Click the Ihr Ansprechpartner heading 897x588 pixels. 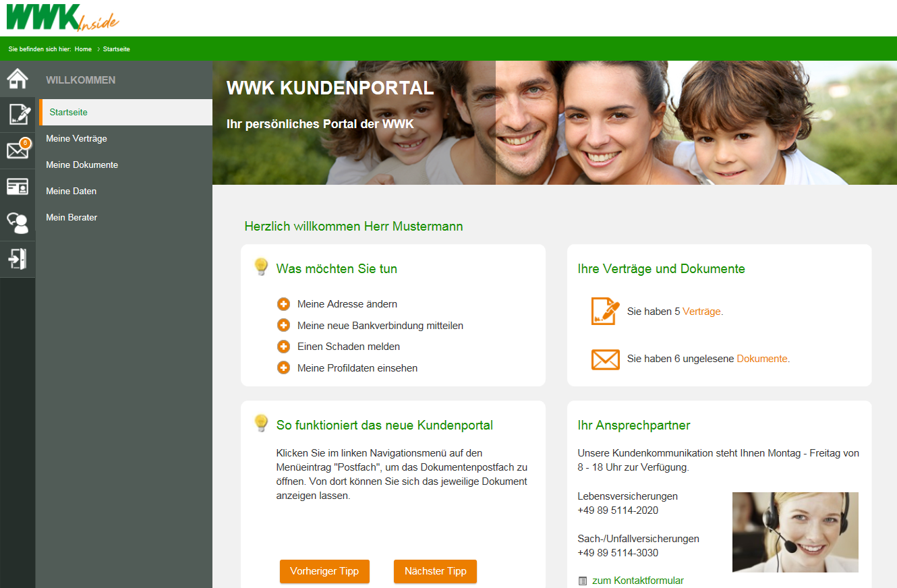(634, 425)
